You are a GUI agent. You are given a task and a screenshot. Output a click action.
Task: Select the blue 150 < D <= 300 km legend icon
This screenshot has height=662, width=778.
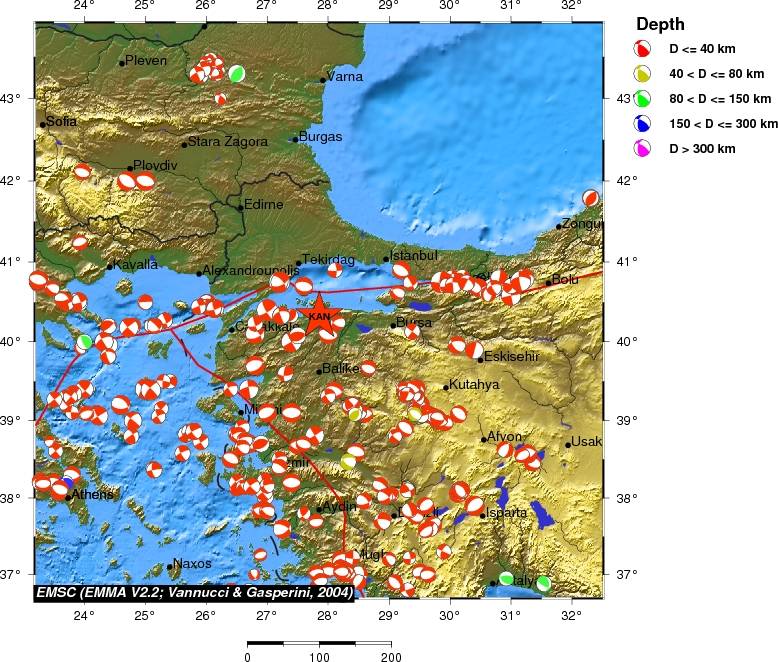(643, 124)
